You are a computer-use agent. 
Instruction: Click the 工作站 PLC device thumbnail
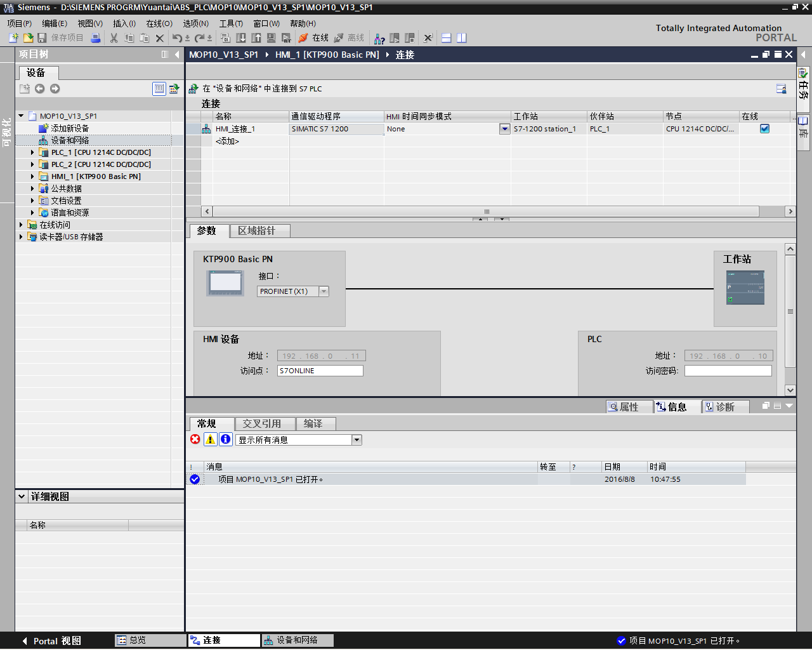tap(745, 288)
